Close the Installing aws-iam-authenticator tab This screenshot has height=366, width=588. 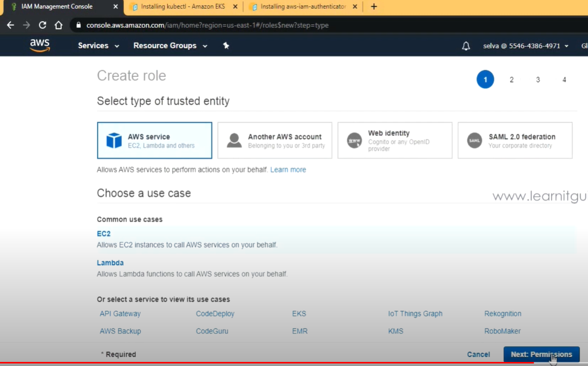(355, 7)
